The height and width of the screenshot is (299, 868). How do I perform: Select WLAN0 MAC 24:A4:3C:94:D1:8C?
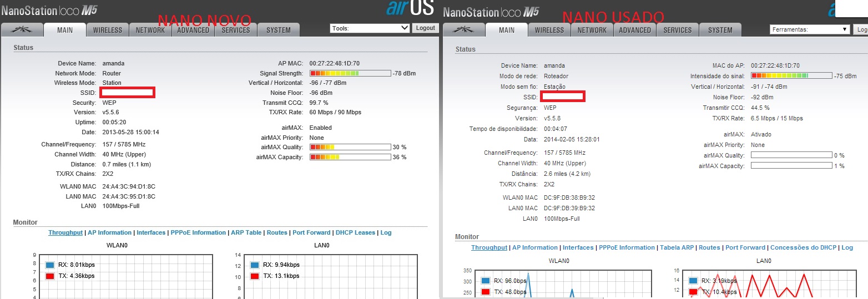[x=129, y=187]
